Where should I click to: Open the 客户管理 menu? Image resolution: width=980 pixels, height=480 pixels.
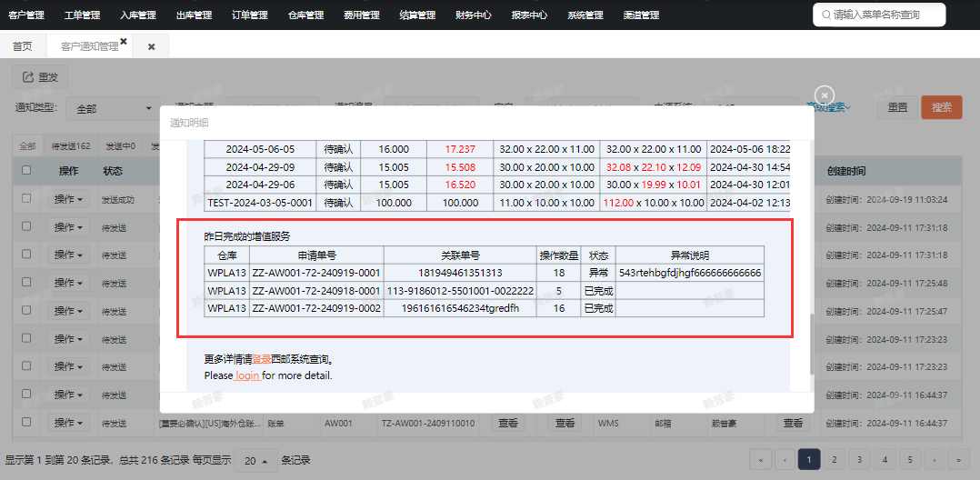[26, 15]
